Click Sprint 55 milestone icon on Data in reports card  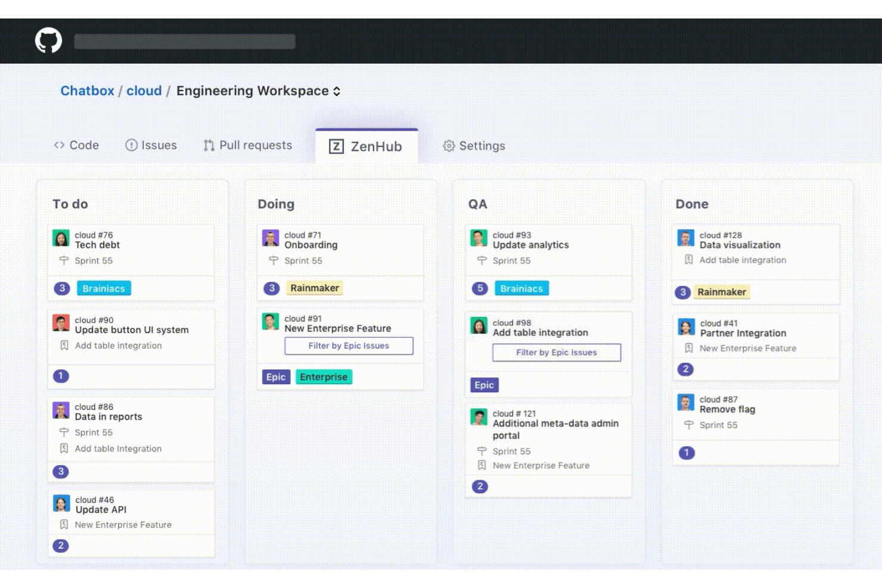coord(64,433)
